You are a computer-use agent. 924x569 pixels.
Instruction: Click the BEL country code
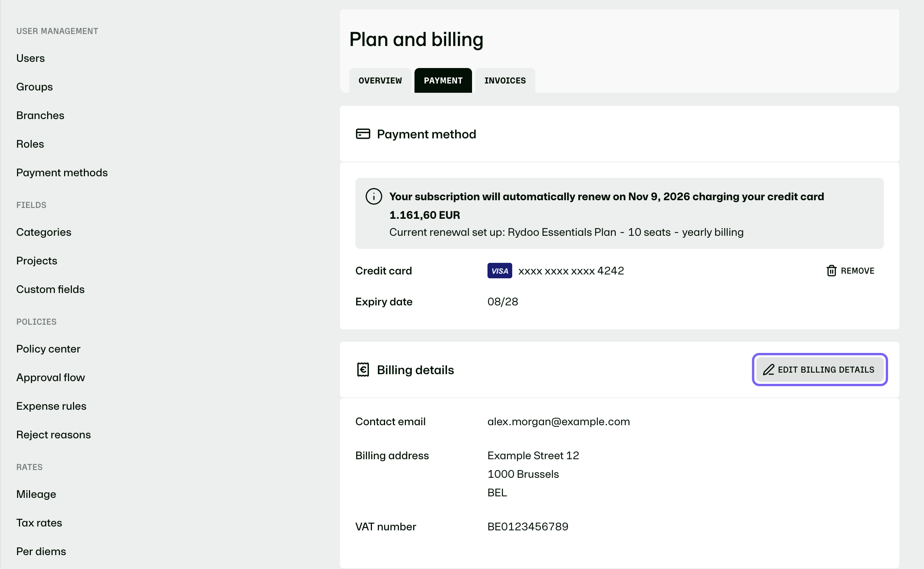click(497, 492)
